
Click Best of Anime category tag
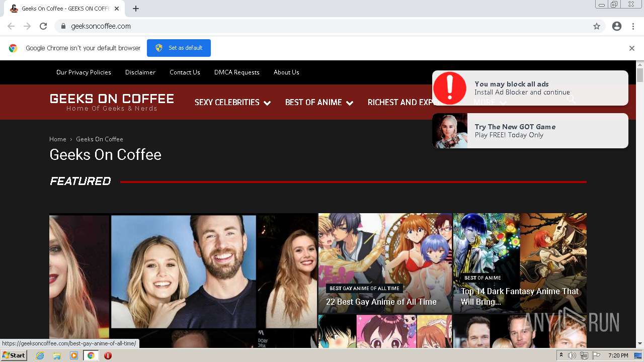point(482,278)
